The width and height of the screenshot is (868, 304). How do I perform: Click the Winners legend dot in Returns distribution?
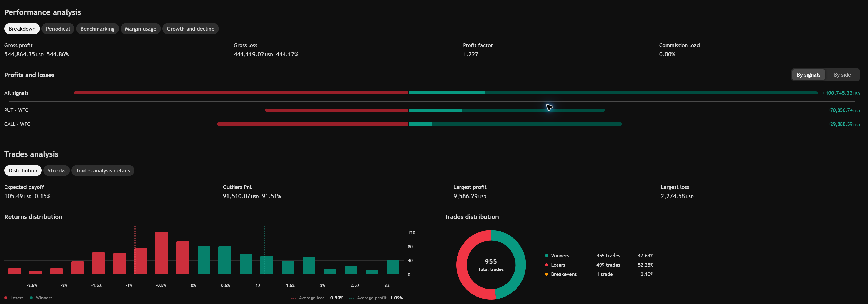31,298
